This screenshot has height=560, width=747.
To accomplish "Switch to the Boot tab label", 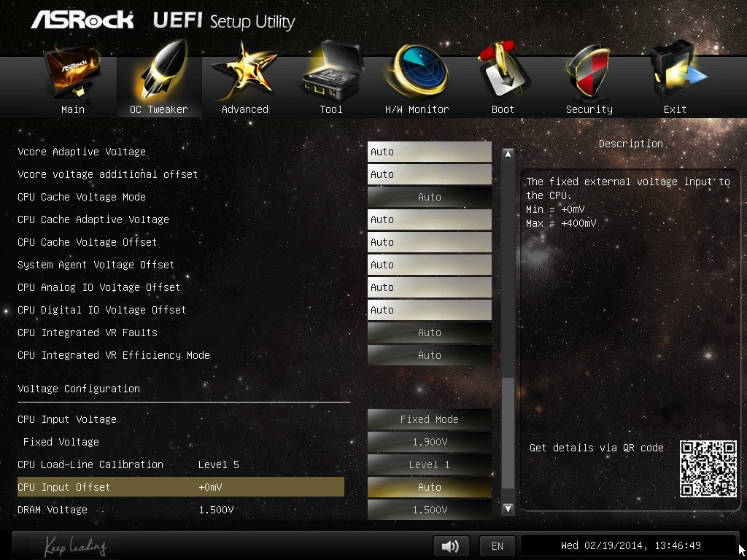I will point(503,109).
